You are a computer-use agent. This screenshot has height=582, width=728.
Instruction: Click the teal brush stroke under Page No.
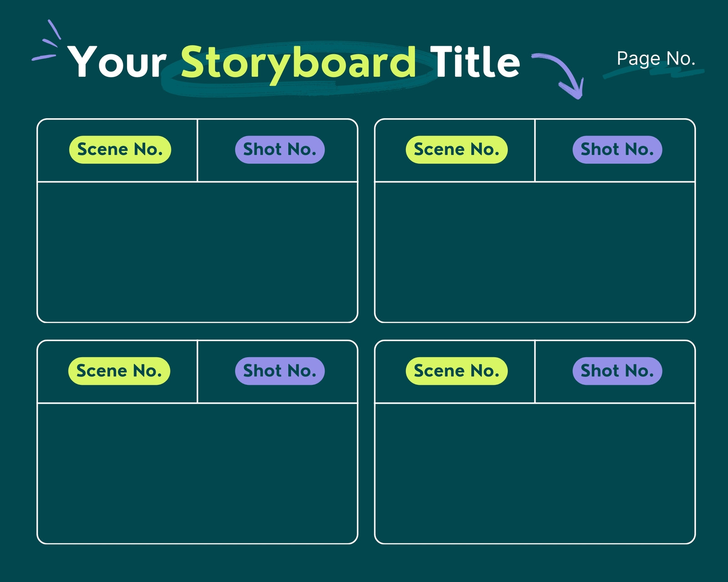tap(654, 73)
